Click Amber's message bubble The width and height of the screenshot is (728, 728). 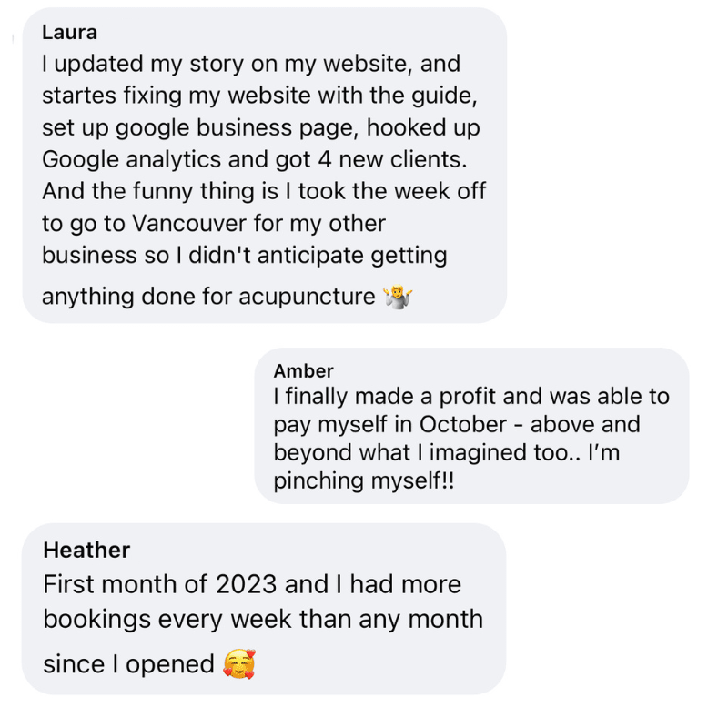471,426
